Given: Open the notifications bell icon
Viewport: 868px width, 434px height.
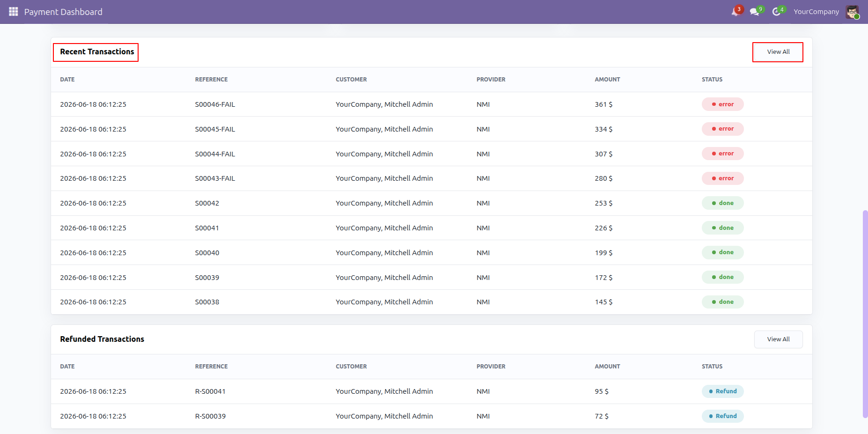Looking at the screenshot, I should (x=736, y=12).
